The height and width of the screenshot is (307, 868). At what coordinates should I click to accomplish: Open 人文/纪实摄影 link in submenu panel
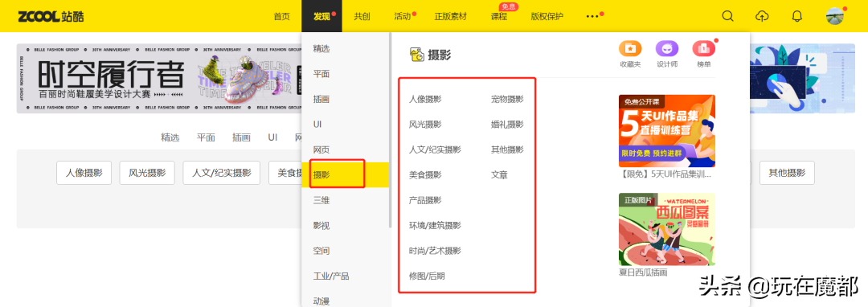pyautogui.click(x=435, y=149)
